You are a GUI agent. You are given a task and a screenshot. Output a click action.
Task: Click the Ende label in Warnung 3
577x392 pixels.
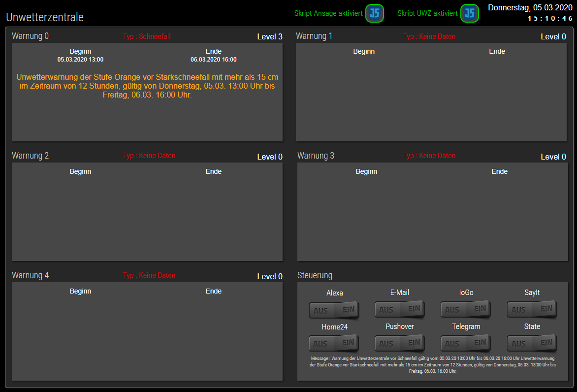coord(499,171)
